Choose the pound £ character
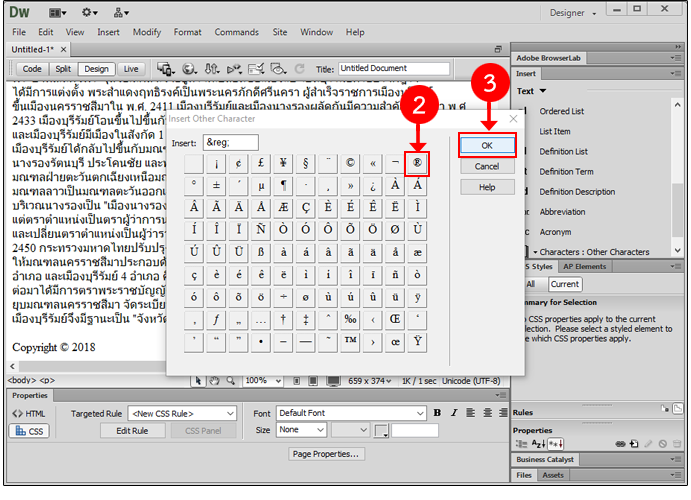 (x=262, y=162)
